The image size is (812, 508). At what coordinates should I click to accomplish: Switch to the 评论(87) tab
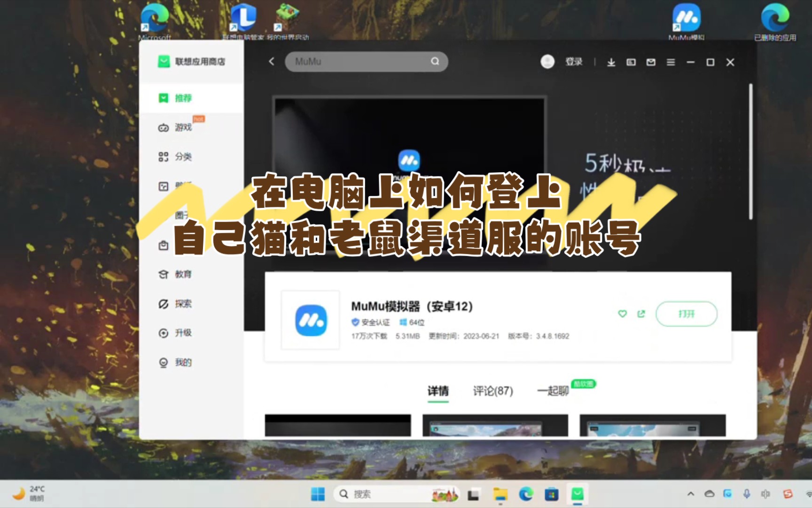492,391
